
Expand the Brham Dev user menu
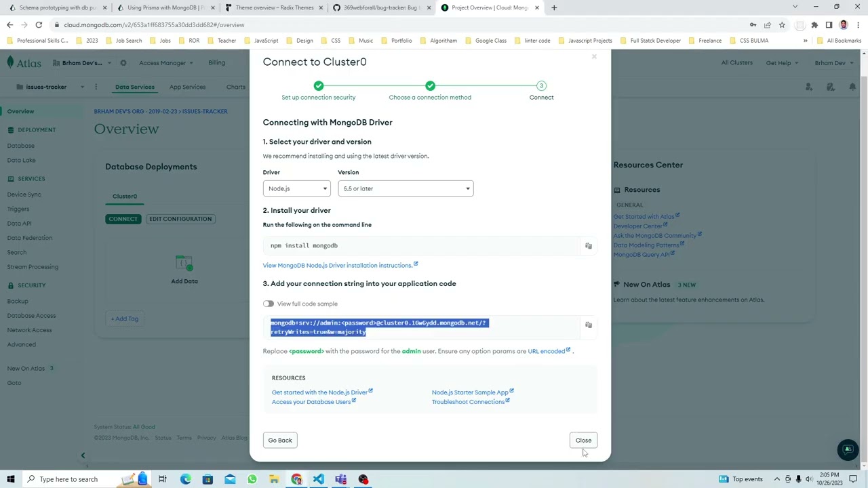point(833,63)
